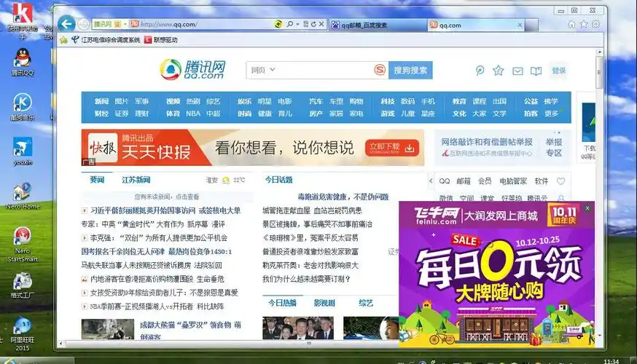Select the 今日热播 video tab

click(282, 303)
